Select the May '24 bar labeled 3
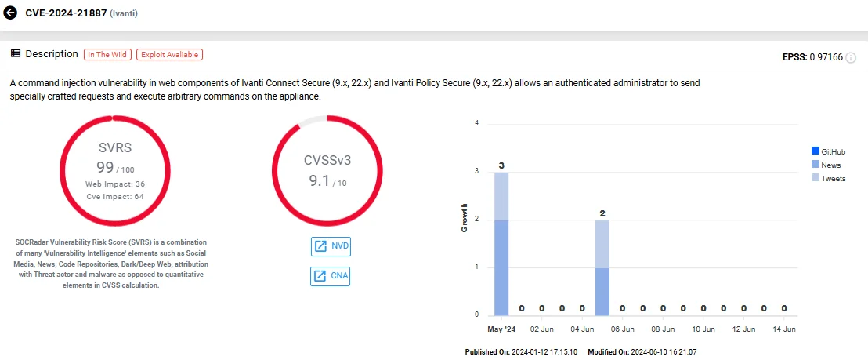Viewport: 868px width, 360px height. click(501, 244)
